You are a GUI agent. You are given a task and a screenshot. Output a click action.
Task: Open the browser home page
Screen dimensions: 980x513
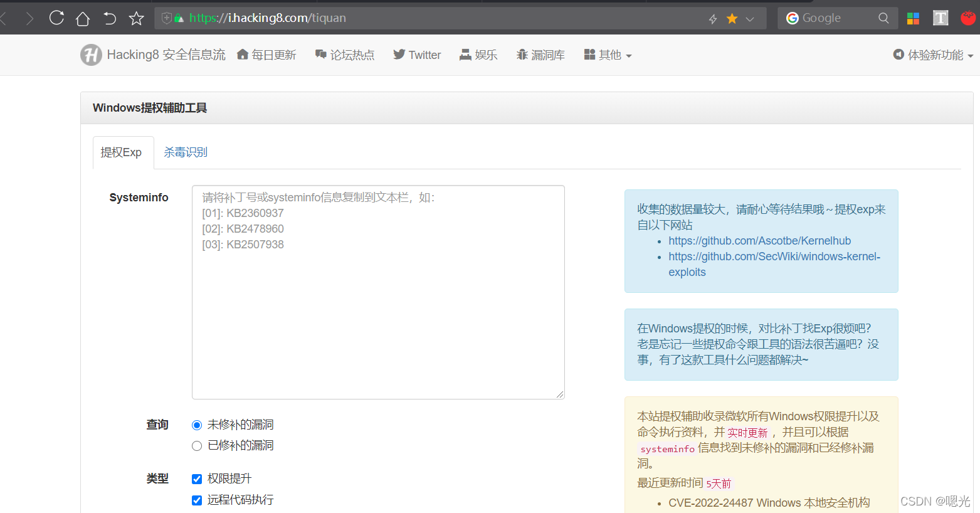coord(83,18)
